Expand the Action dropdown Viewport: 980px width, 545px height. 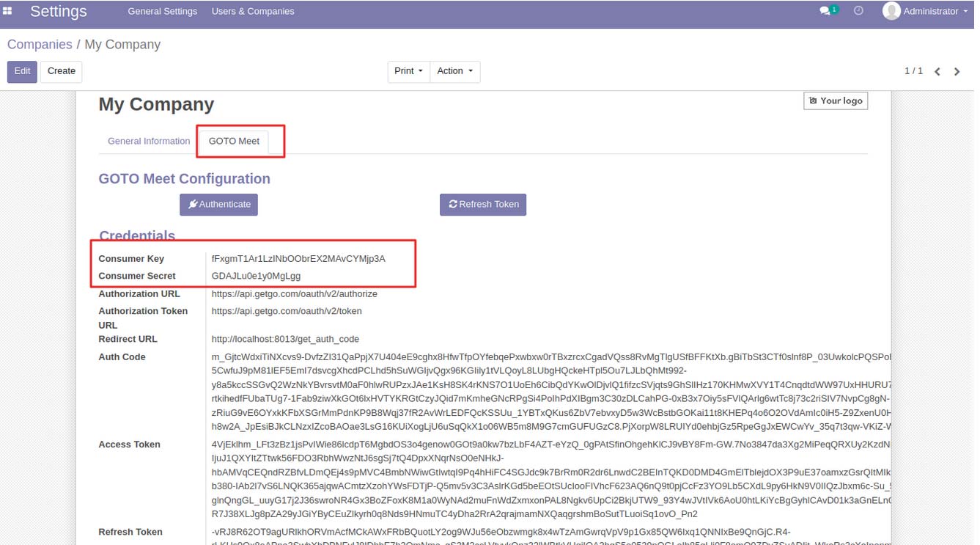click(x=454, y=71)
